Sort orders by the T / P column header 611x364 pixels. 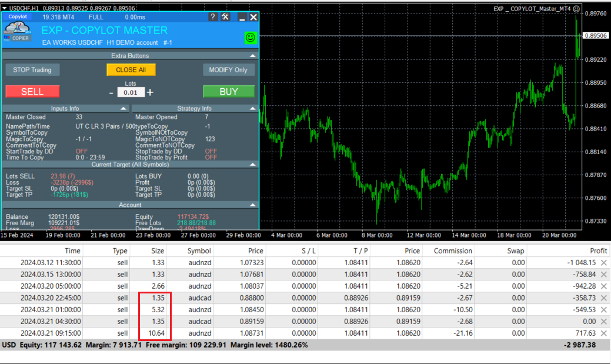360,251
